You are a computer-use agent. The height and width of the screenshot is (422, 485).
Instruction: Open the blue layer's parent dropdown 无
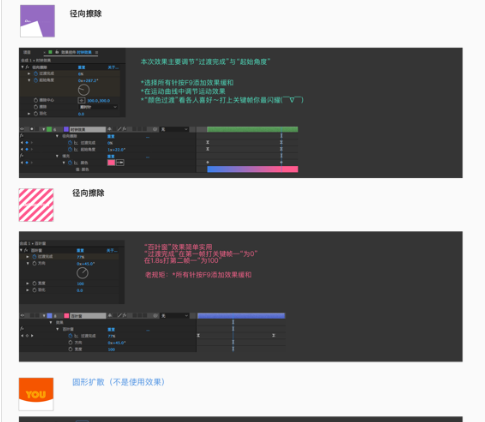point(174,316)
